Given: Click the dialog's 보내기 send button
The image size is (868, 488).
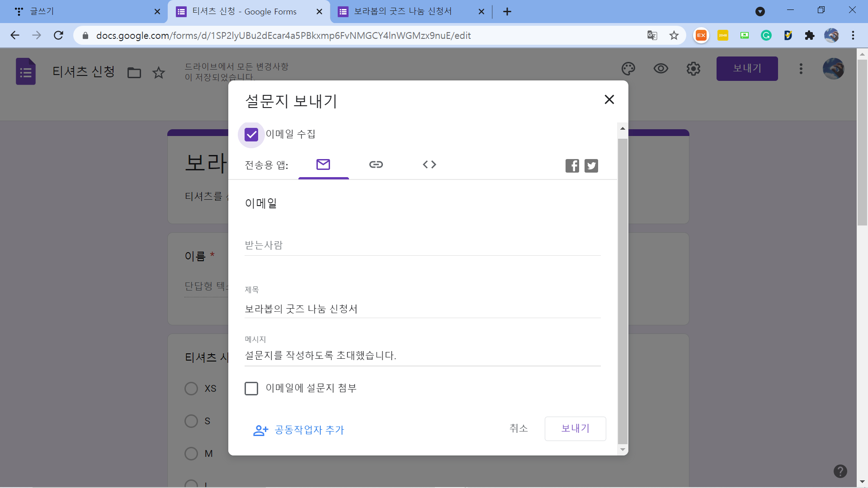Looking at the screenshot, I should [x=575, y=428].
